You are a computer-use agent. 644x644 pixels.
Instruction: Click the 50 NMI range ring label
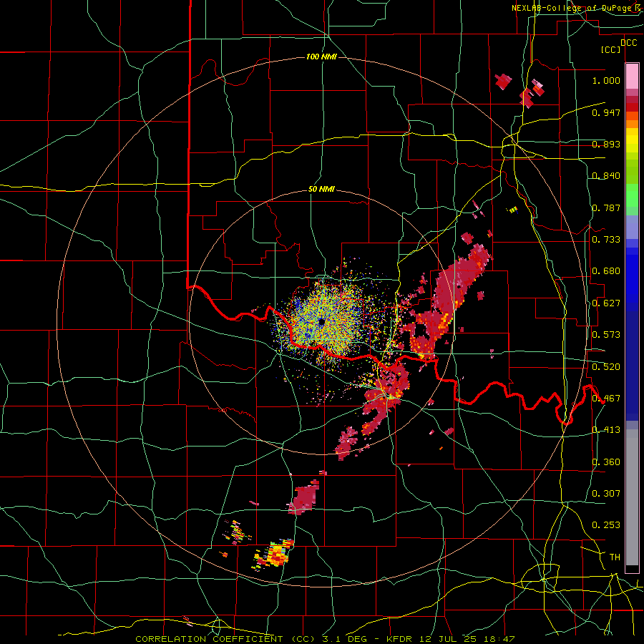pos(321,189)
